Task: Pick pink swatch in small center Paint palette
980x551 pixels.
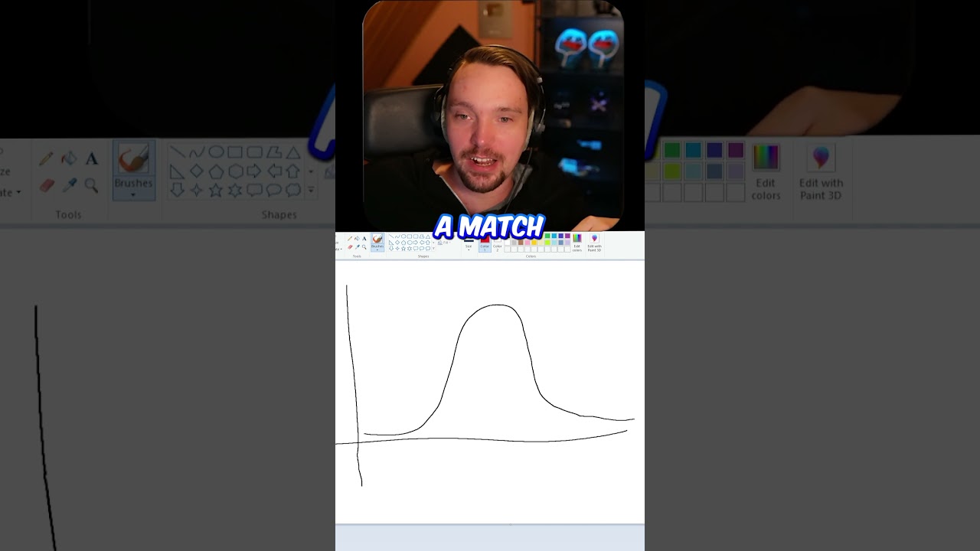Action: (x=528, y=242)
